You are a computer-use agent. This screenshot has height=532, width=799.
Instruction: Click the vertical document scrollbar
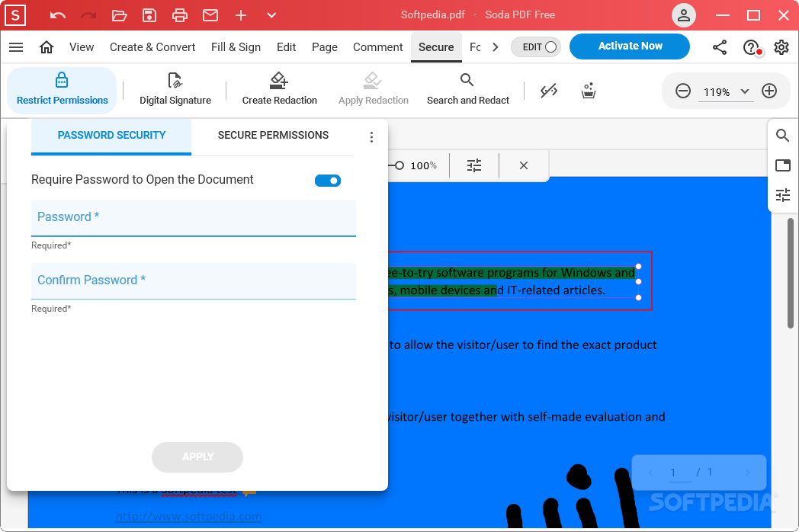pos(791,273)
